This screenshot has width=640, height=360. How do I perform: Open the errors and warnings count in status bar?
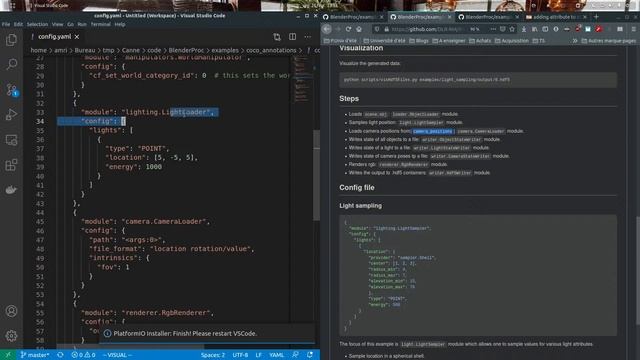[83, 355]
